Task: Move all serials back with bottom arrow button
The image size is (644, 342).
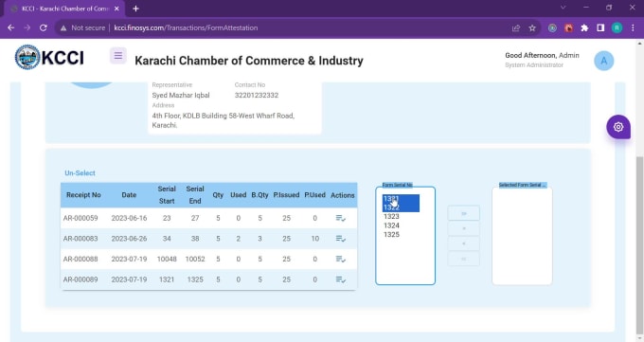Action: [x=463, y=259]
